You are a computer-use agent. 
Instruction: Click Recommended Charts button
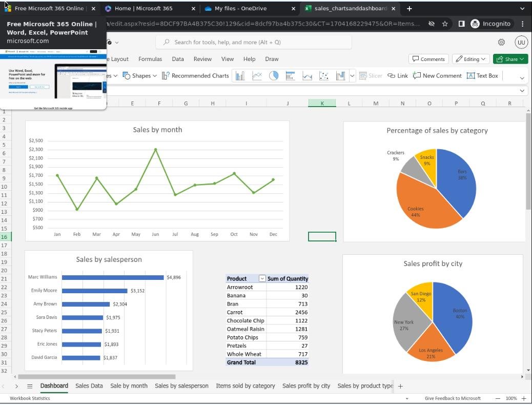[x=195, y=76]
